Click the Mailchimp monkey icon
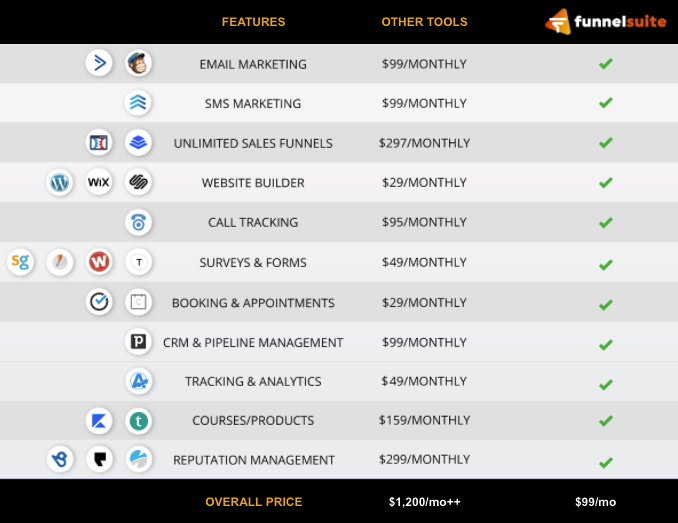 point(138,63)
